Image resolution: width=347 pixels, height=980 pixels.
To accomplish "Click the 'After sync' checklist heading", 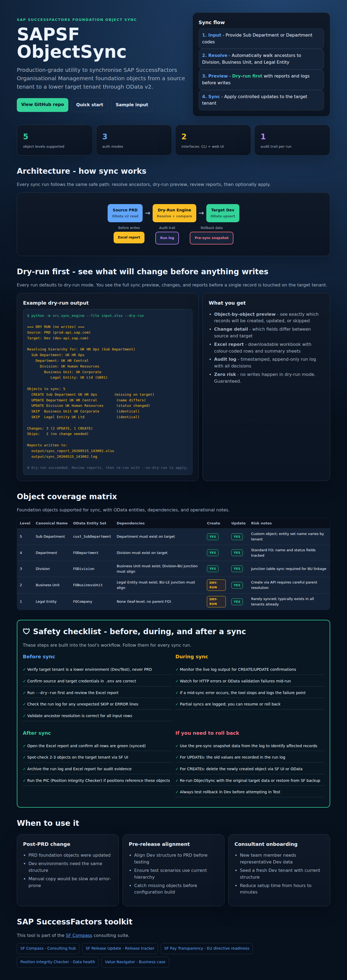I will [37, 733].
